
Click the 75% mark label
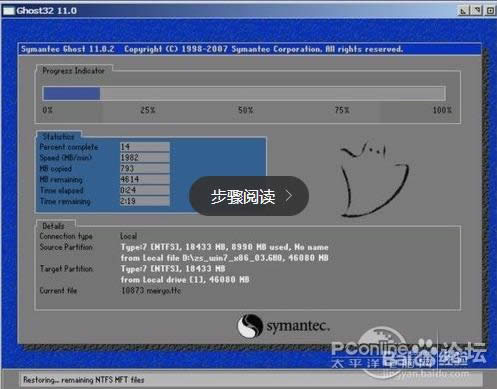pos(342,110)
